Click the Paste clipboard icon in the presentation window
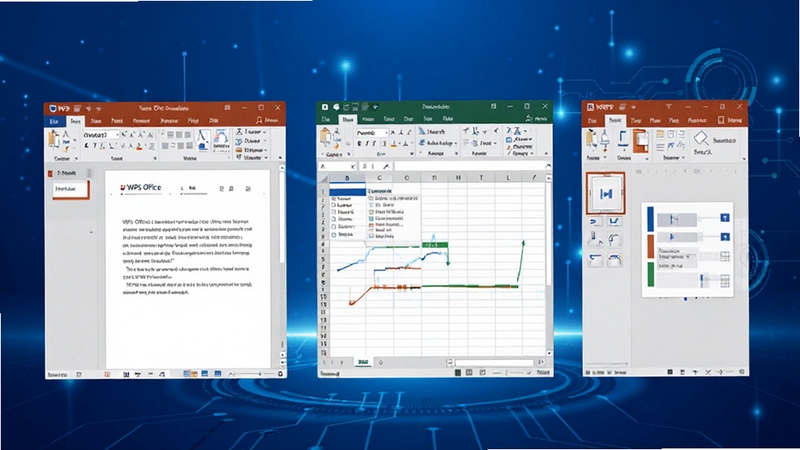Screen dimensions: 800x450 pyautogui.click(x=591, y=139)
